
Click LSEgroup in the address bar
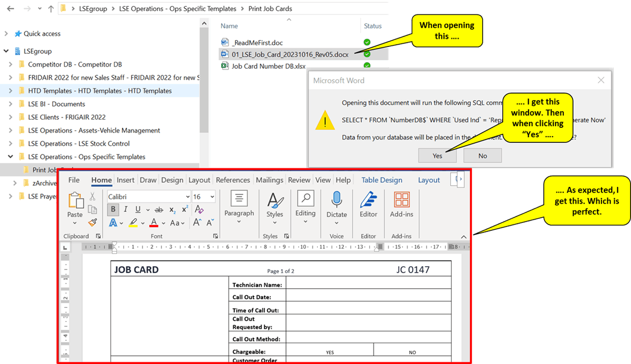point(93,9)
